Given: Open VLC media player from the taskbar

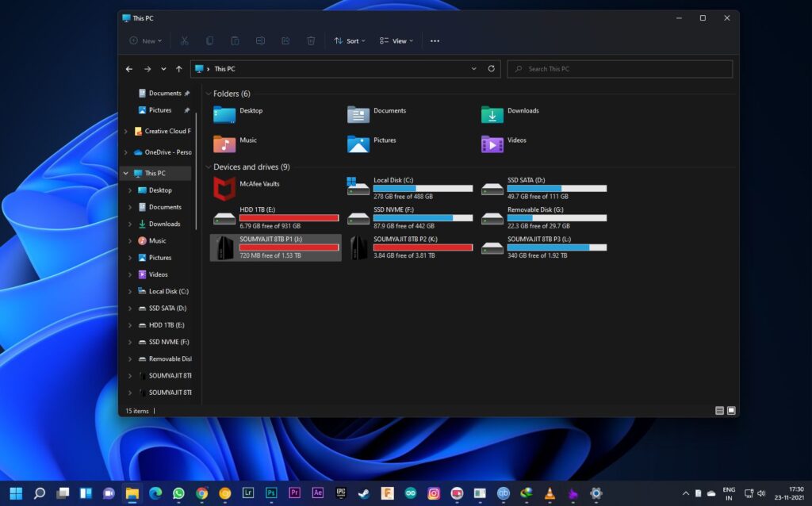Looking at the screenshot, I should point(550,493).
